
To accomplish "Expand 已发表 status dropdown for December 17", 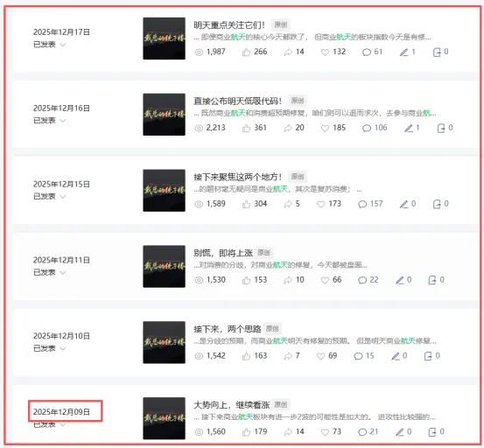I will tap(63, 45).
